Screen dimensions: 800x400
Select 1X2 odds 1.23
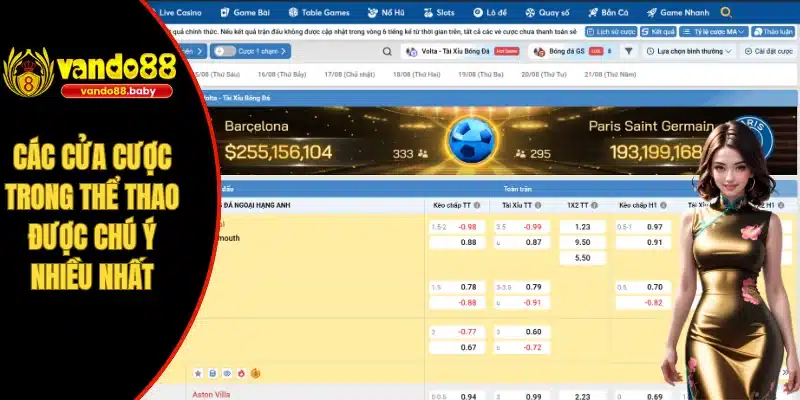tap(582, 227)
